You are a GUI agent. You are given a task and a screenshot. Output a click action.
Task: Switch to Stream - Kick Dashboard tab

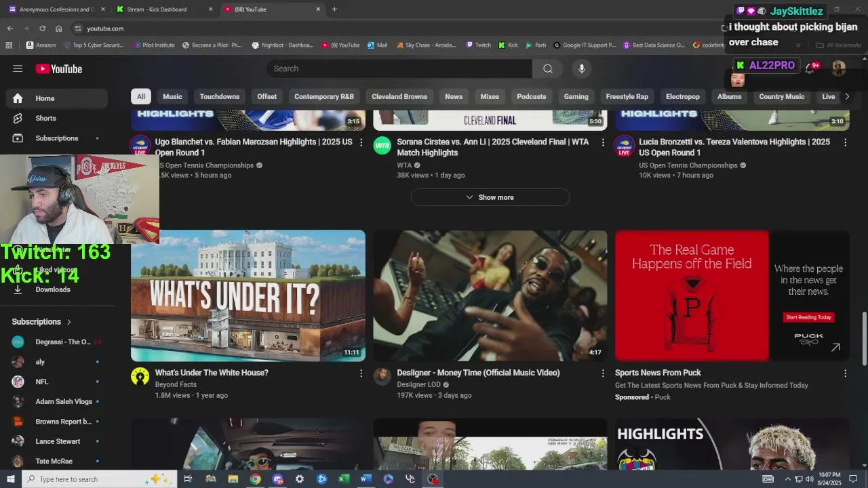coord(164,9)
